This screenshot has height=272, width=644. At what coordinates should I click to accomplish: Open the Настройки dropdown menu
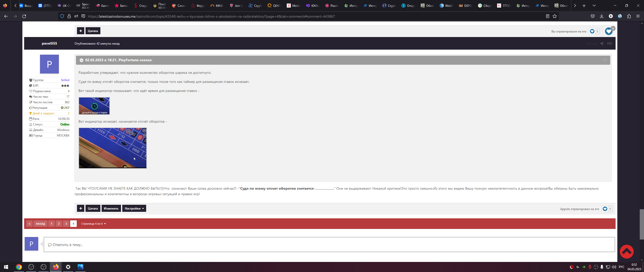click(134, 208)
